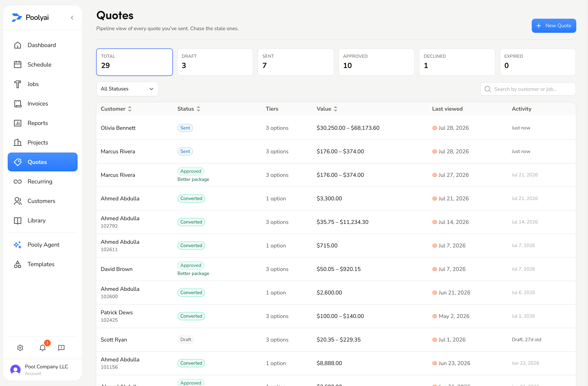Create a New Quote
588x386 pixels.
pyautogui.click(x=554, y=26)
